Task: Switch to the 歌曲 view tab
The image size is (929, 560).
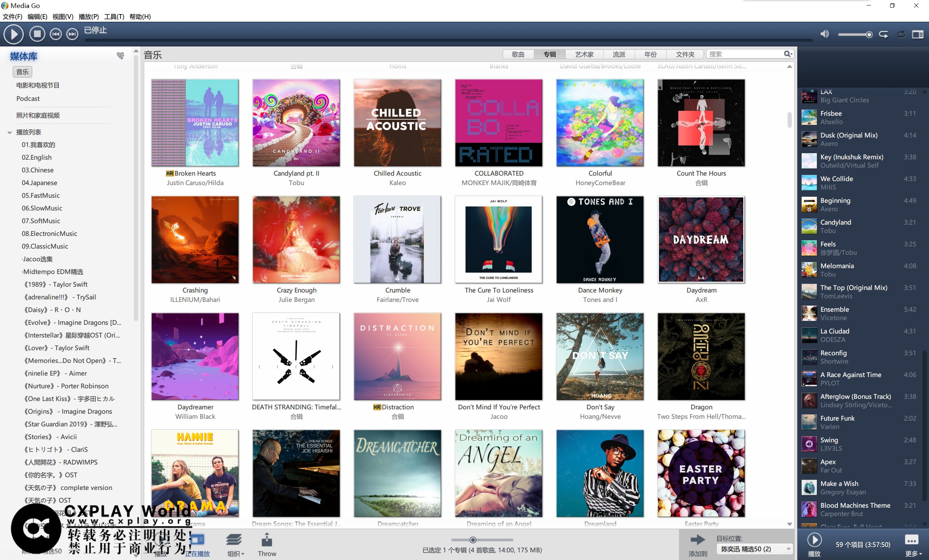Action: (x=518, y=54)
